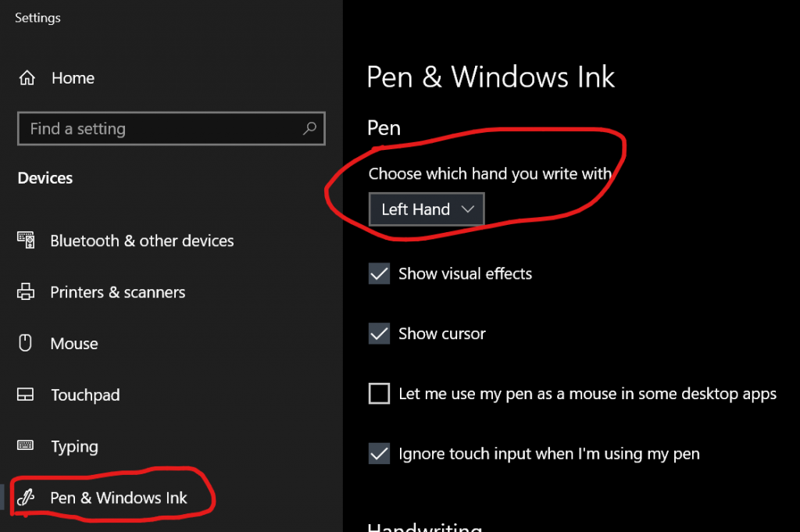Uncheck Show visual effects checkbox
This screenshot has height=532, width=800.
379,273
